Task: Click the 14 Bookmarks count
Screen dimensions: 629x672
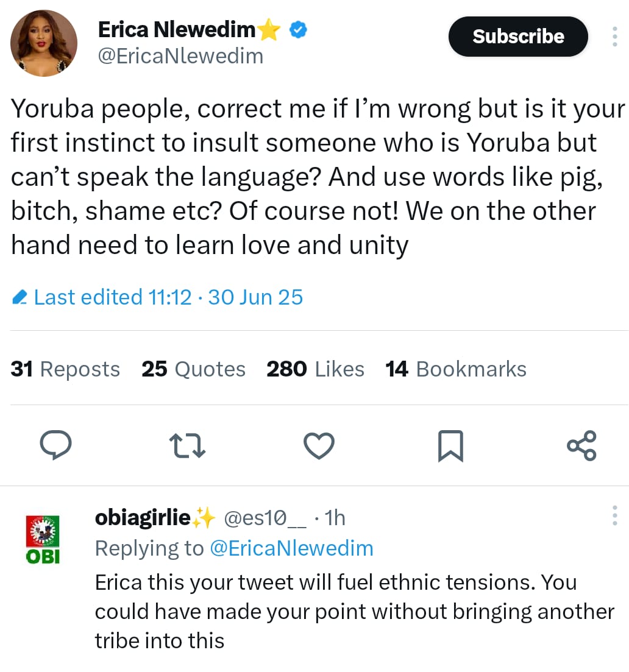Action: (x=455, y=369)
